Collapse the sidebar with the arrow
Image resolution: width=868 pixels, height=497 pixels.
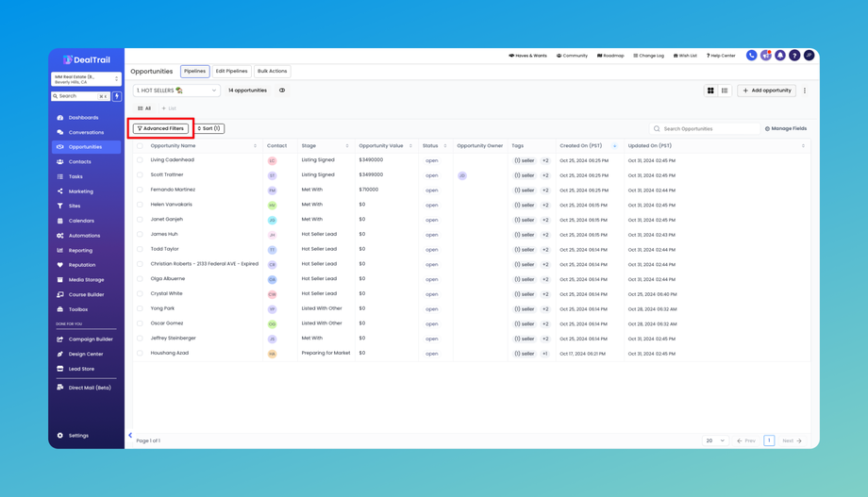(x=130, y=435)
